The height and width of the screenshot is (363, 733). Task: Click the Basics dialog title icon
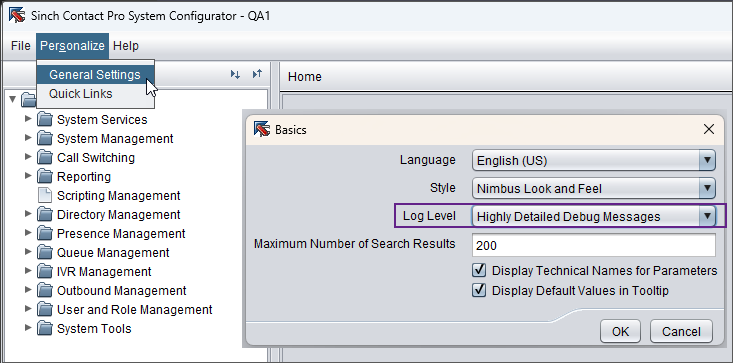tap(262, 129)
